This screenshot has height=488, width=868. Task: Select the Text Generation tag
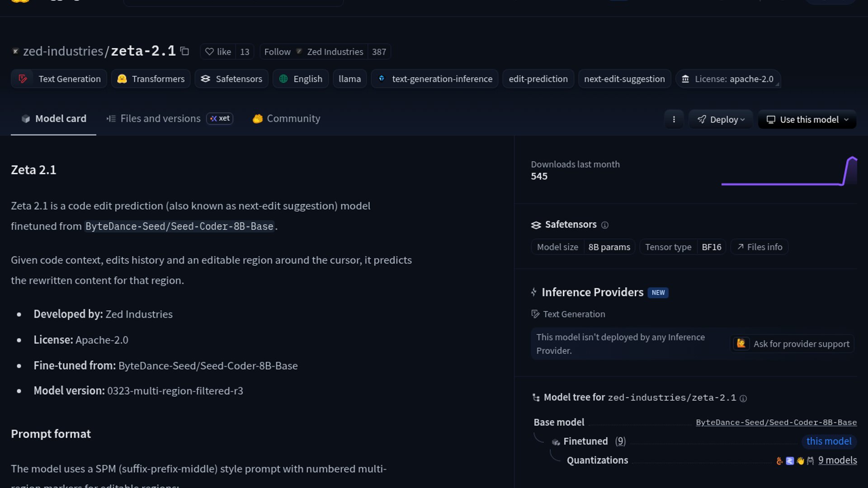(59, 79)
